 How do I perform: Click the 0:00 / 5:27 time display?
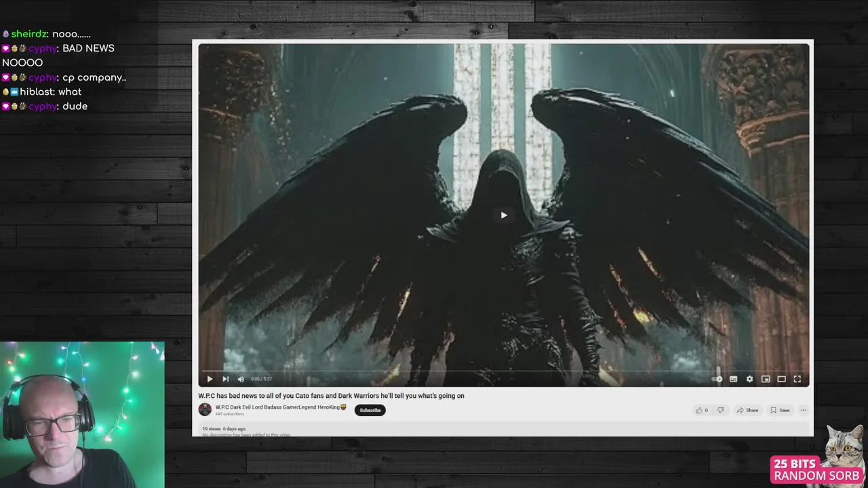[261, 379]
